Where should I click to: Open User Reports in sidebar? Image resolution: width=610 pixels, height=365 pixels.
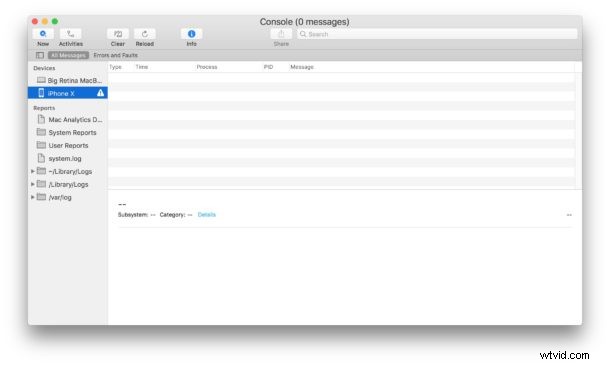coord(68,145)
